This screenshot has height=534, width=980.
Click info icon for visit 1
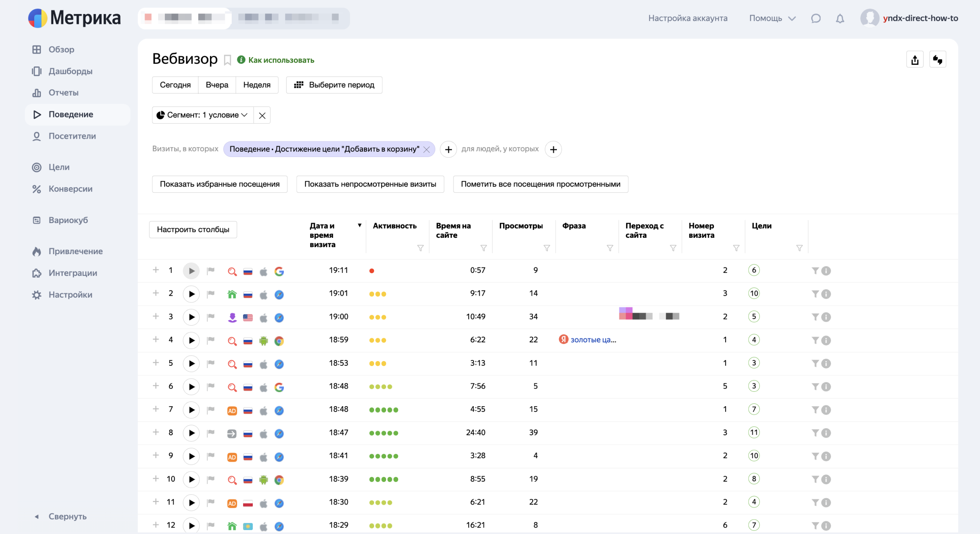pyautogui.click(x=826, y=271)
